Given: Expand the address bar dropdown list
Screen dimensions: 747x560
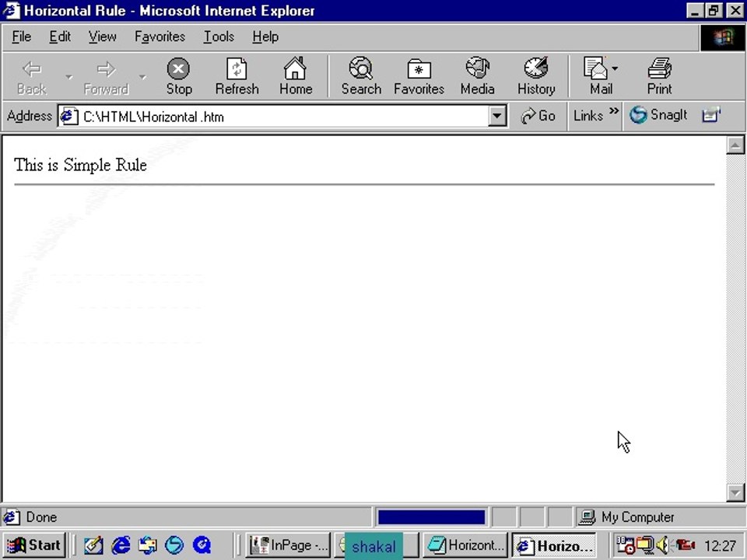Looking at the screenshot, I should (497, 116).
